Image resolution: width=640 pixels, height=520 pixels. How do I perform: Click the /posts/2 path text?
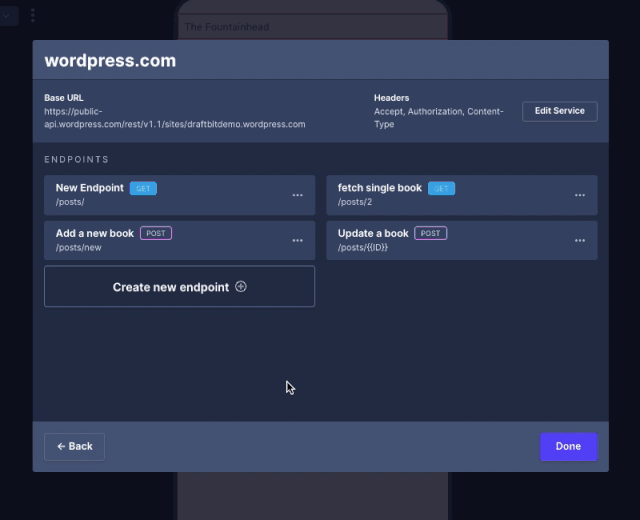(x=355, y=202)
